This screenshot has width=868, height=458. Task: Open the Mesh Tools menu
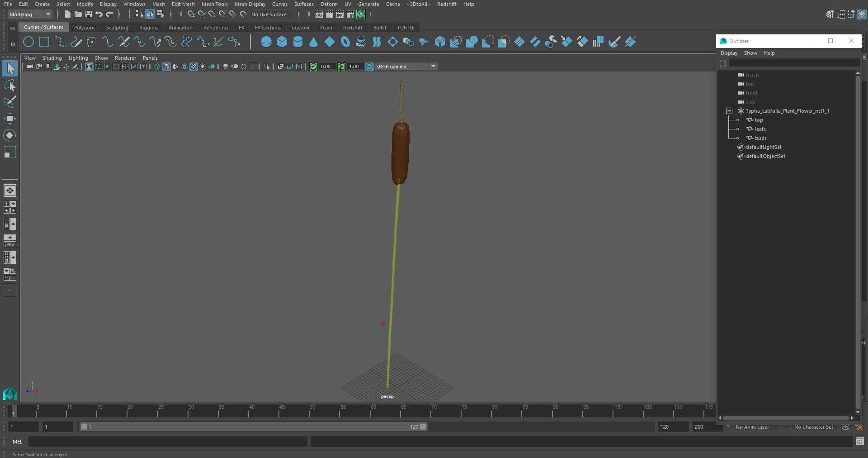tap(214, 4)
